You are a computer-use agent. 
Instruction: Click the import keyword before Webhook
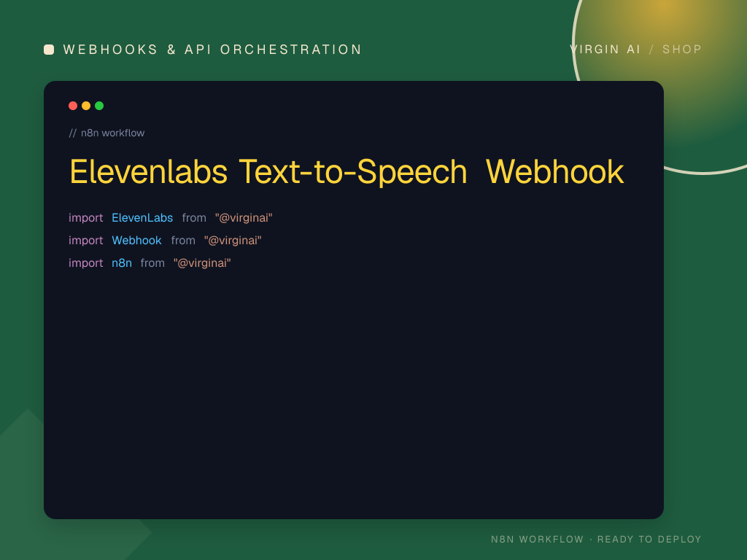click(x=86, y=241)
